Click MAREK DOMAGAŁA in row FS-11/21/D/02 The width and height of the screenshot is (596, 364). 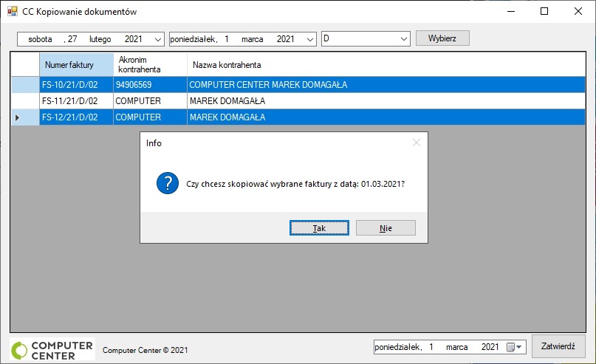tap(386, 100)
